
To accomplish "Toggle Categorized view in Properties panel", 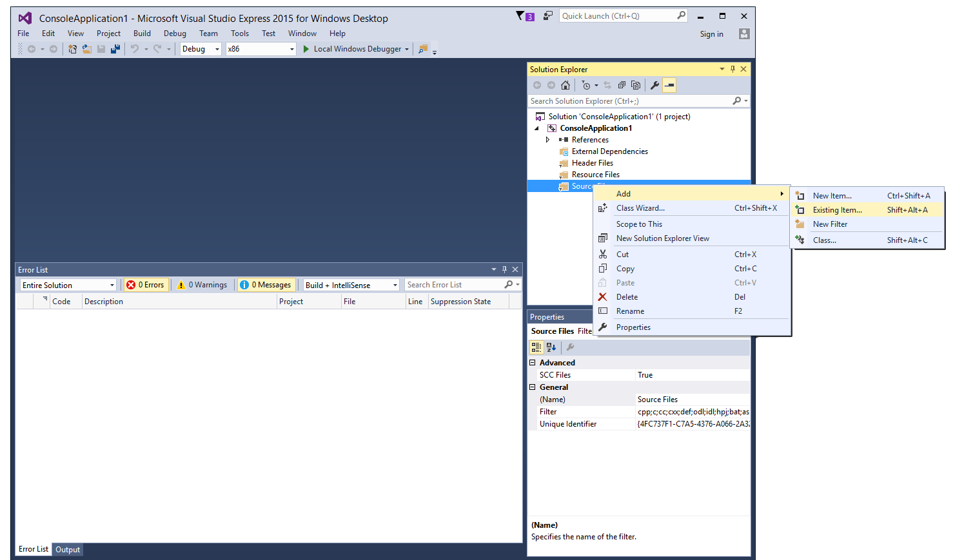I will click(x=536, y=347).
